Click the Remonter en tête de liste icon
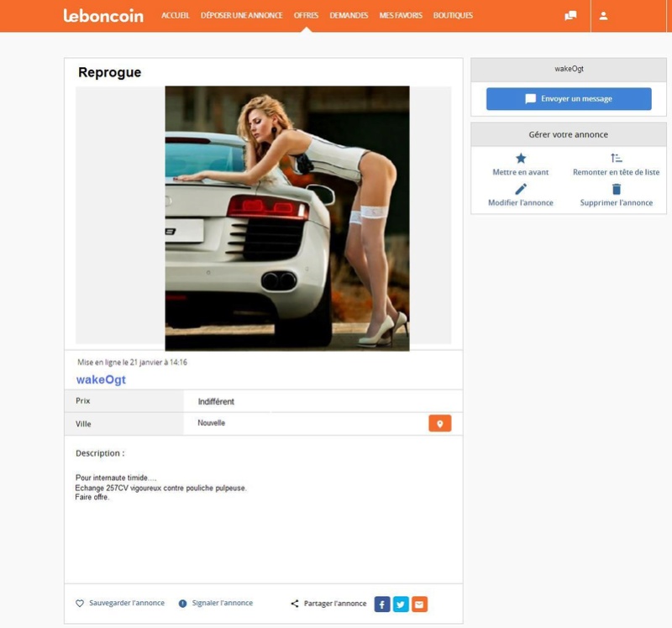 coord(616,159)
